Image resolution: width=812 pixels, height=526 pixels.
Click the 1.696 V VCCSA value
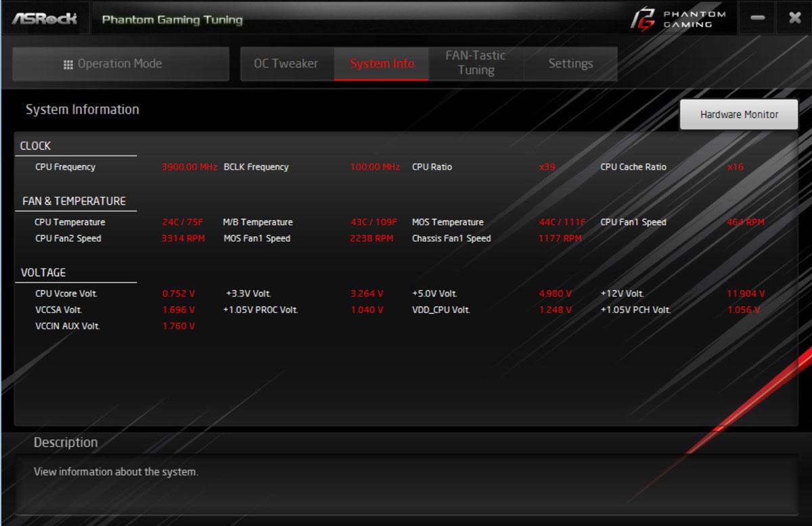179,310
